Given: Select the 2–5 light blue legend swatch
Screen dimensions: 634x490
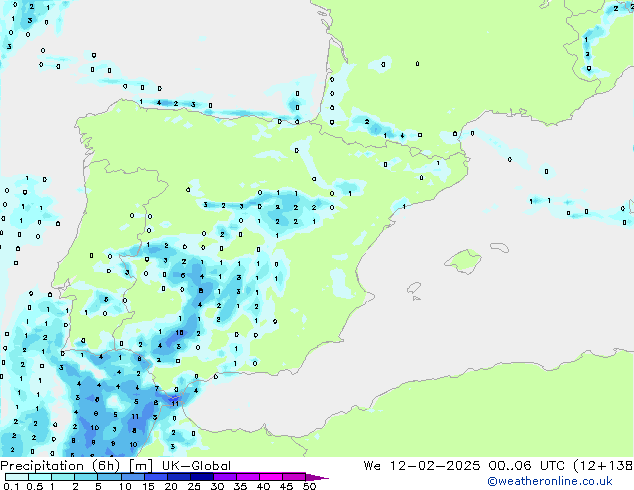Looking at the screenshot, I should point(86,477).
